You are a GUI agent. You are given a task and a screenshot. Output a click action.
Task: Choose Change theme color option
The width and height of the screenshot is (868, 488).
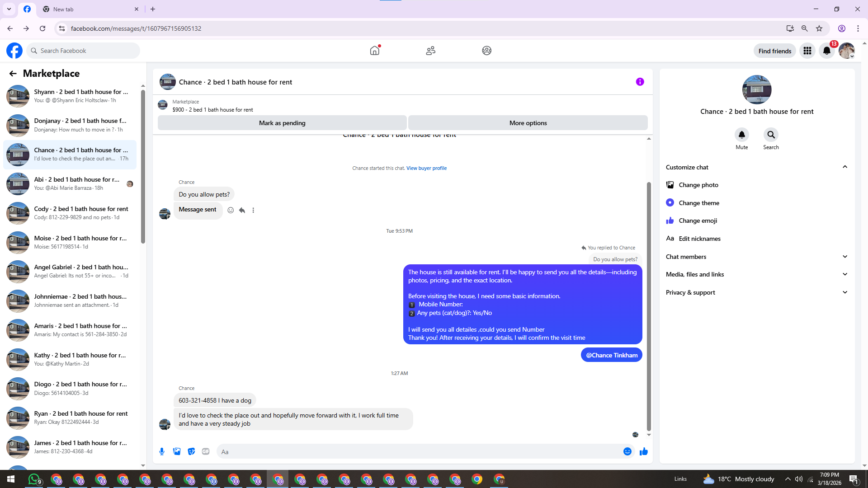click(698, 203)
